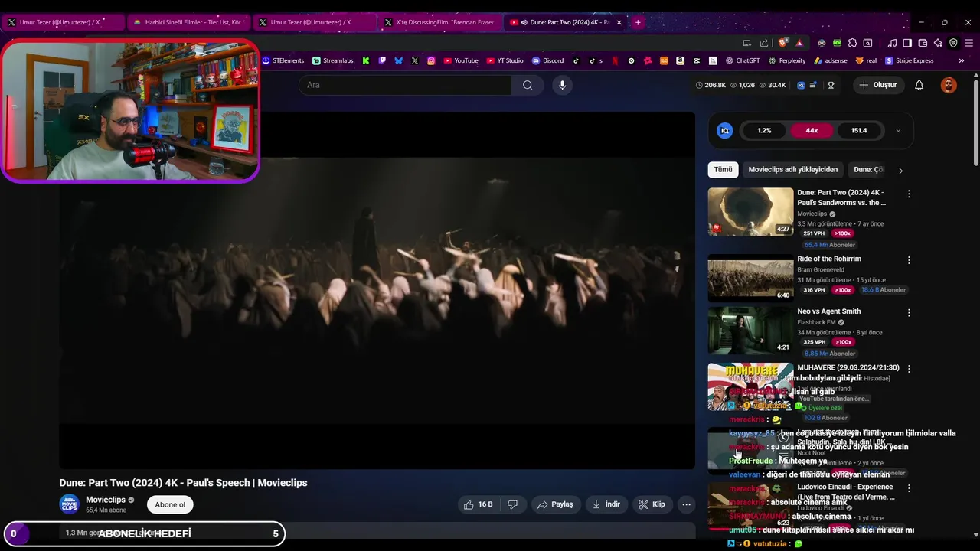Open Twitch bookmark icon

382,60
